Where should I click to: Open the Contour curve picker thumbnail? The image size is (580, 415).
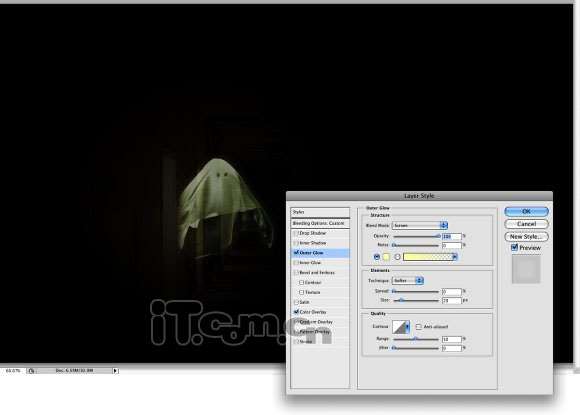point(401,327)
